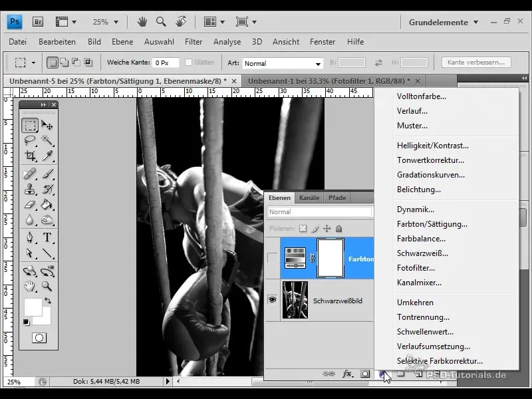Enable the Glätten checkbox

188,63
